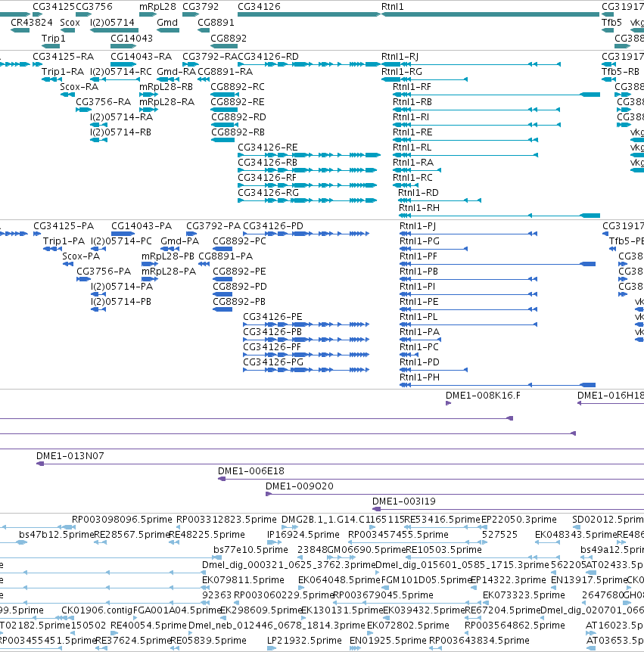
Task: Select the DME1-009O20 clone label
Action: (x=299, y=486)
